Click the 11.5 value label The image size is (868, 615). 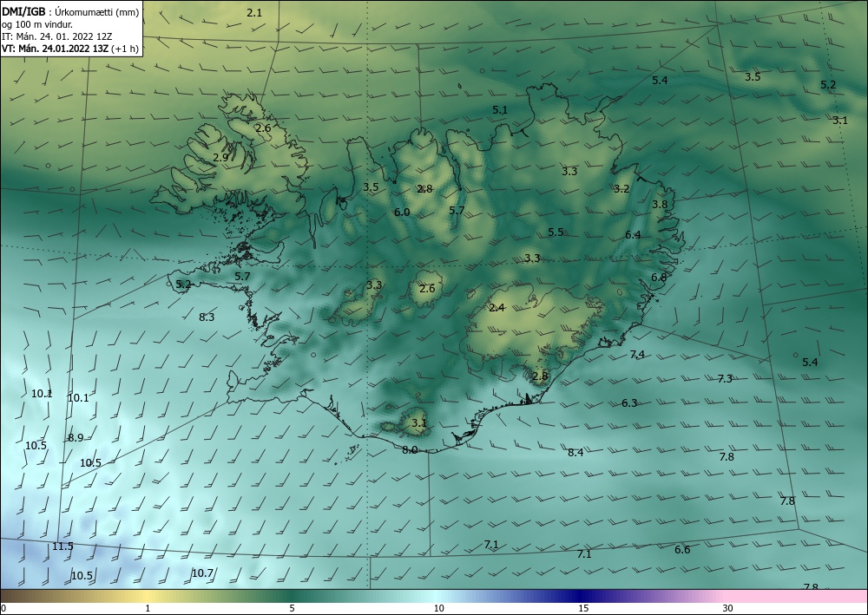point(63,546)
